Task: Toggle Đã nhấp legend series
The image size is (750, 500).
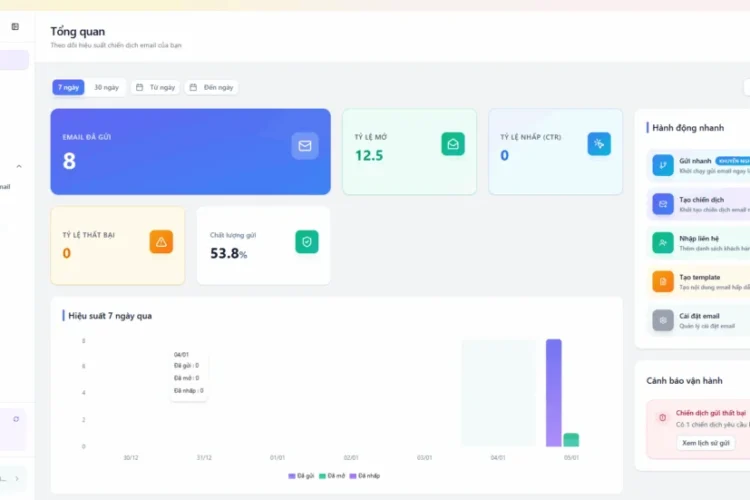Action: pos(365,476)
